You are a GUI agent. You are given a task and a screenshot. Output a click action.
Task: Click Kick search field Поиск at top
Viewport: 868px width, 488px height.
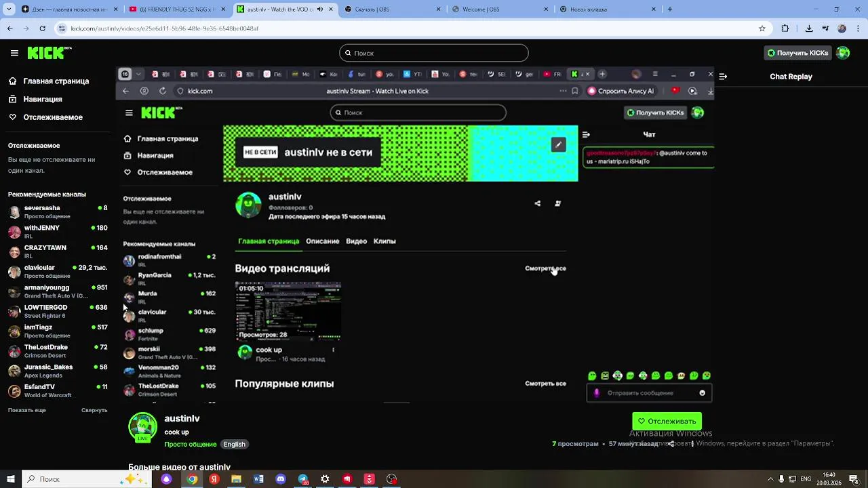(x=434, y=53)
